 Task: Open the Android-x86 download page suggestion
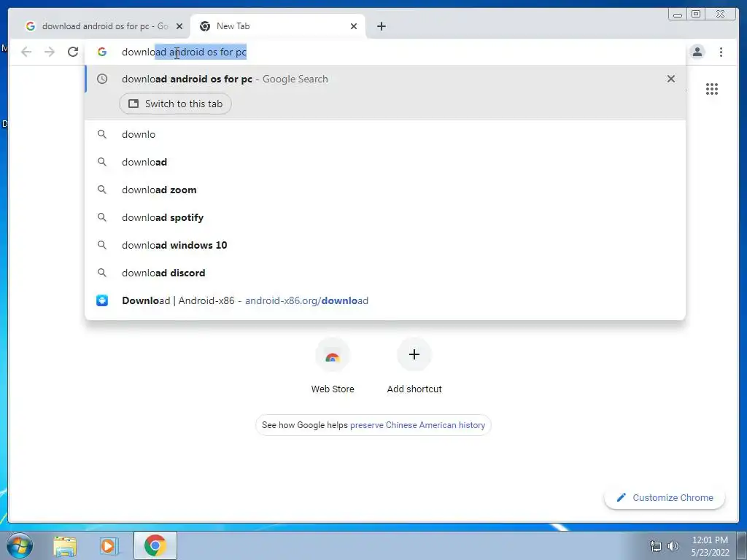(385, 300)
